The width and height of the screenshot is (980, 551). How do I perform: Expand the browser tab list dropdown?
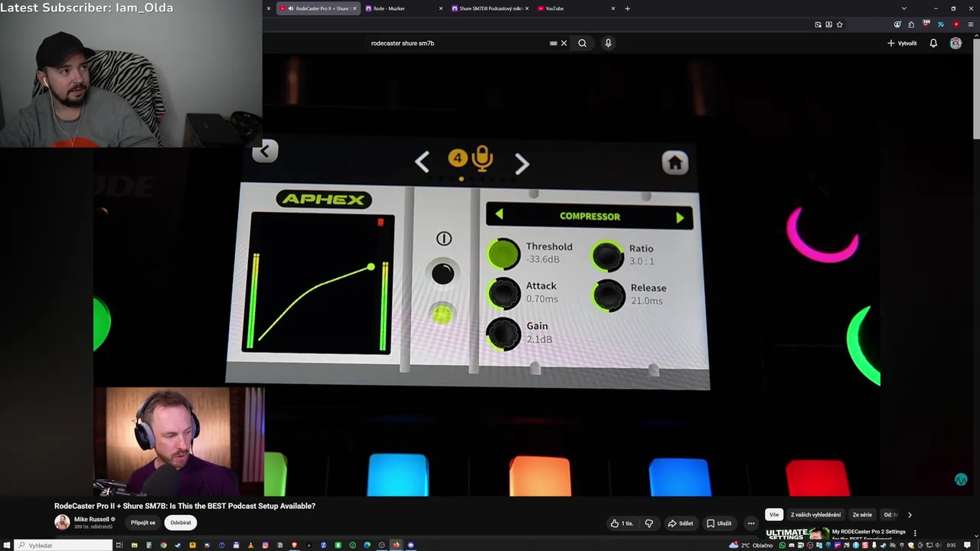pos(904,8)
